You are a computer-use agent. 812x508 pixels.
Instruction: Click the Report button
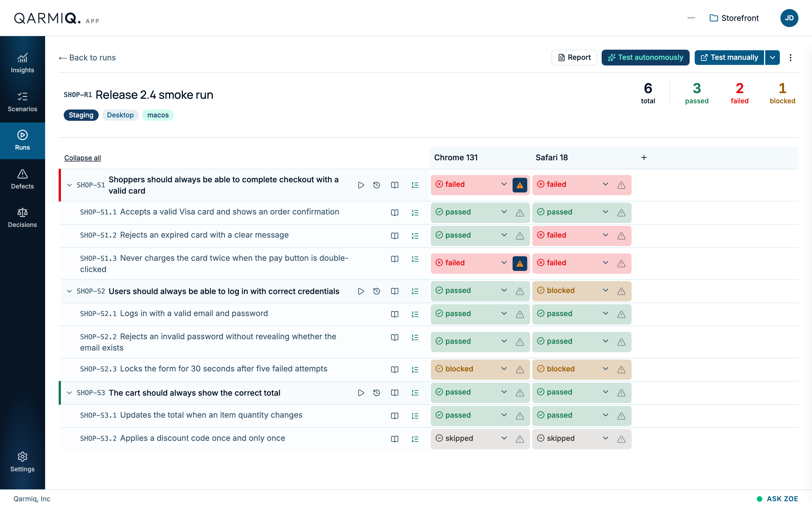coord(574,58)
